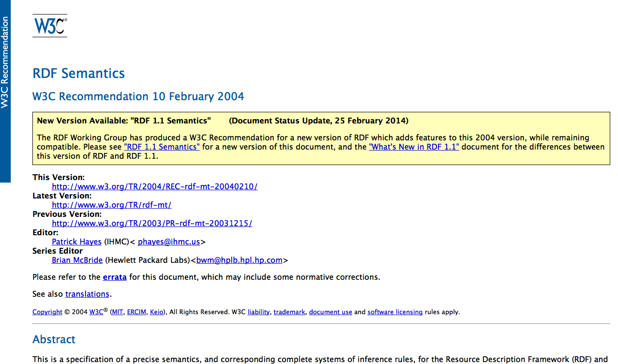Click "W3C Recommendation 10 February 2004" heading

pyautogui.click(x=138, y=96)
